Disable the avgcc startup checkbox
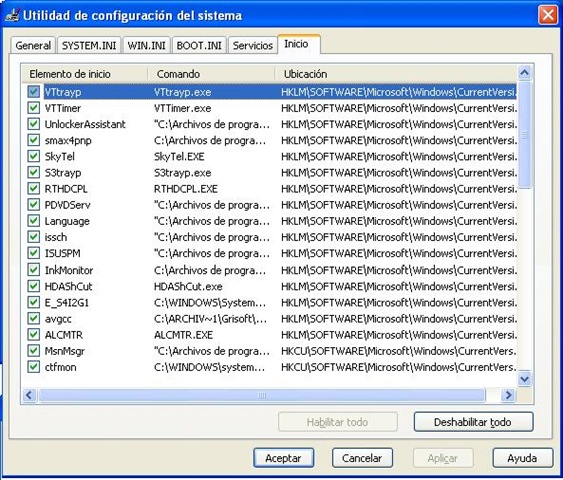Image resolution: width=563 pixels, height=480 pixels. click(34, 318)
